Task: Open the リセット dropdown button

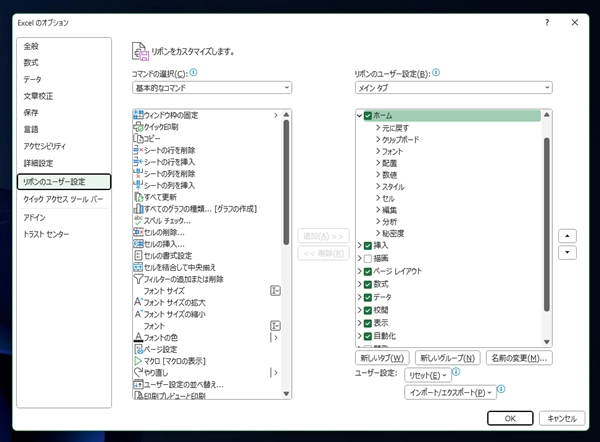Action: [x=428, y=375]
